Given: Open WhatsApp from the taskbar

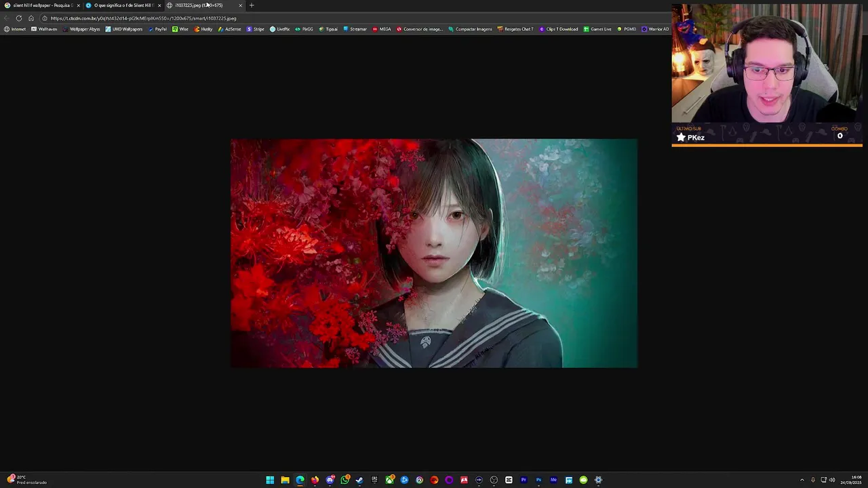Looking at the screenshot, I should pos(344,480).
